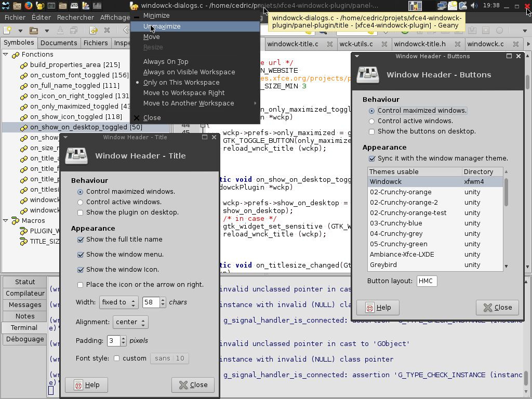Click Help in the Window Header Buttons dialog
This screenshot has width=532, height=399.
(x=378, y=307)
